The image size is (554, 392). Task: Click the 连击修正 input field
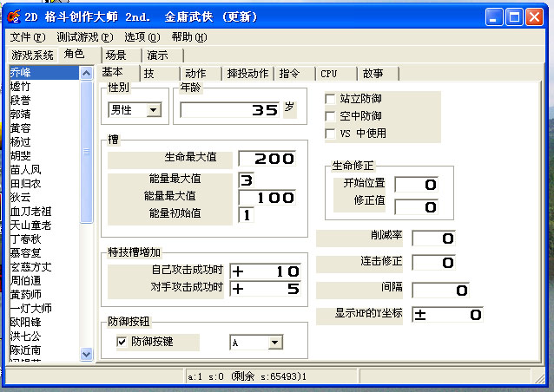[433, 263]
